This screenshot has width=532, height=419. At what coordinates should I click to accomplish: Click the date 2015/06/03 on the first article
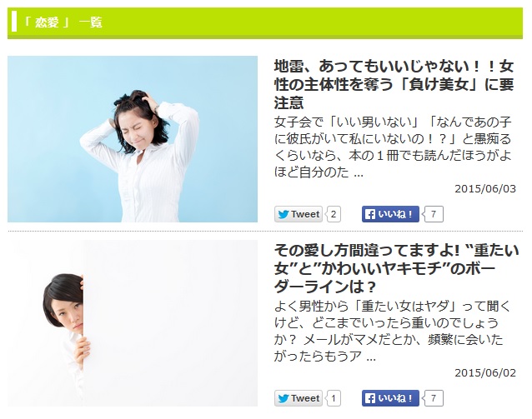[x=485, y=188]
